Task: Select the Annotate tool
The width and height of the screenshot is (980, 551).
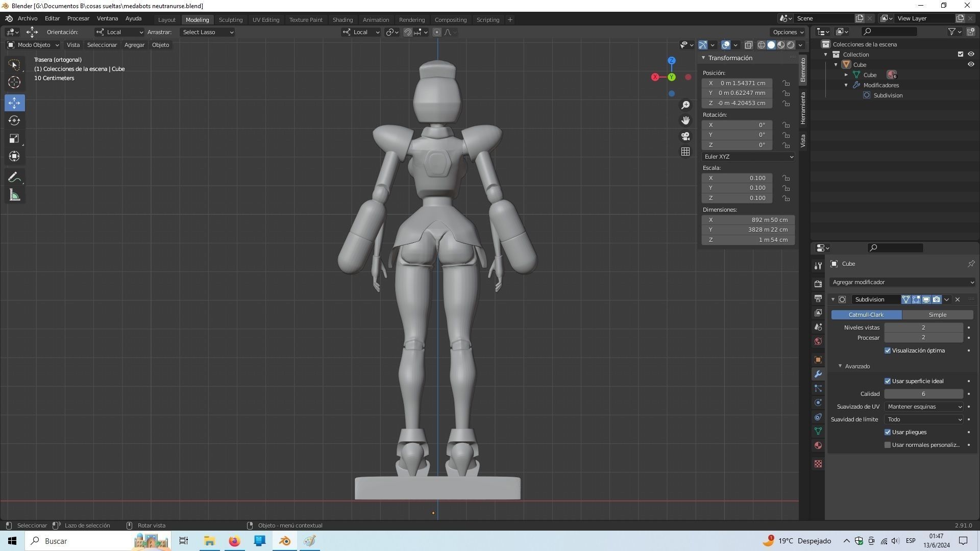Action: click(14, 177)
